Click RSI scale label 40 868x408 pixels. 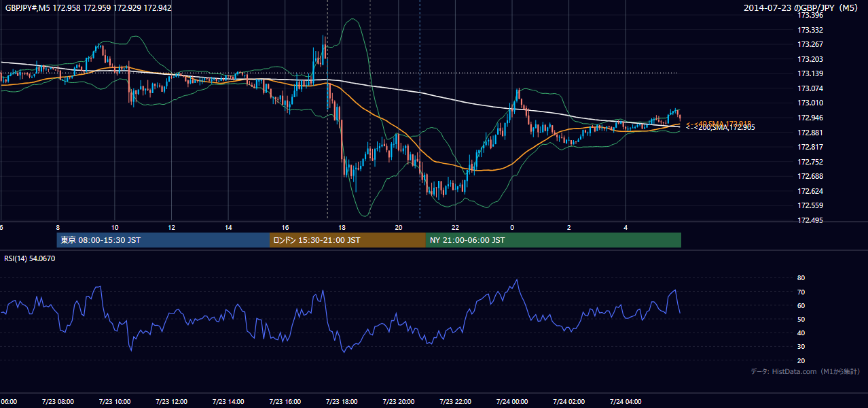tap(801, 333)
